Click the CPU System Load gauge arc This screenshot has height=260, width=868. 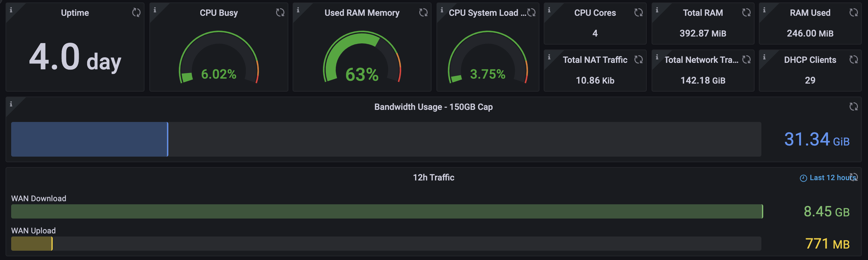(x=488, y=37)
